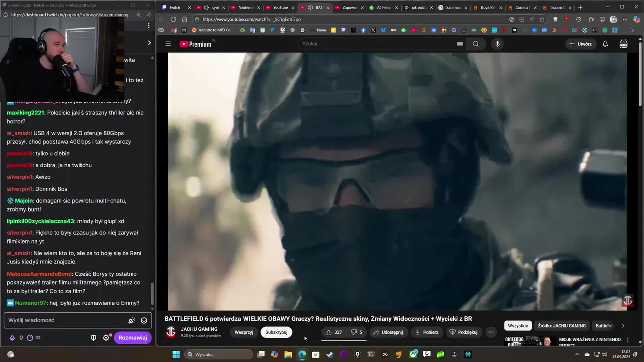Expand chip list with the right arrow
644x362 pixels.
pos(623,326)
